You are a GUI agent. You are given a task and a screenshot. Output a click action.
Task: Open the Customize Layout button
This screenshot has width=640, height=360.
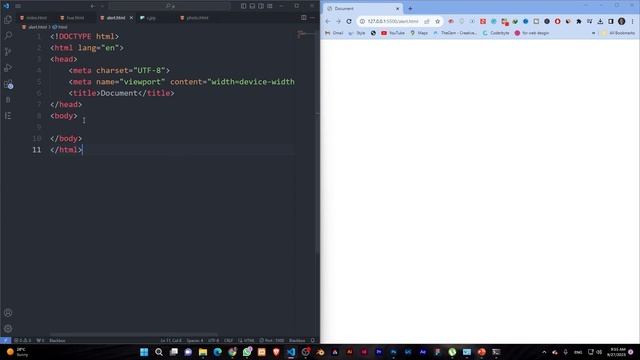[x=270, y=6]
